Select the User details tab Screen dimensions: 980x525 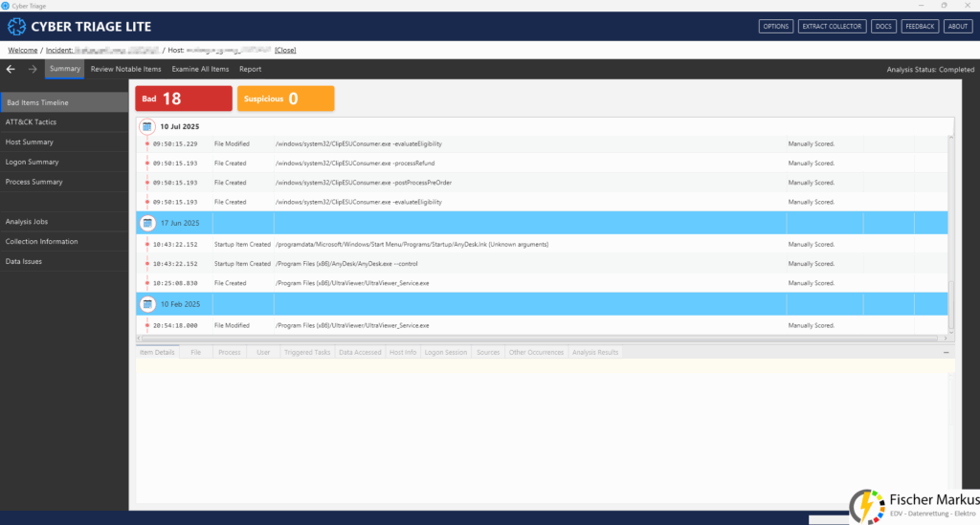263,353
